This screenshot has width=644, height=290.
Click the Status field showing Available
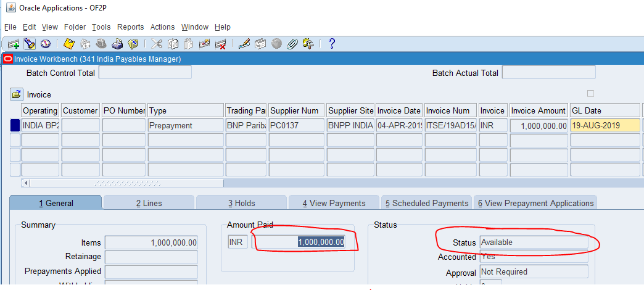click(534, 242)
